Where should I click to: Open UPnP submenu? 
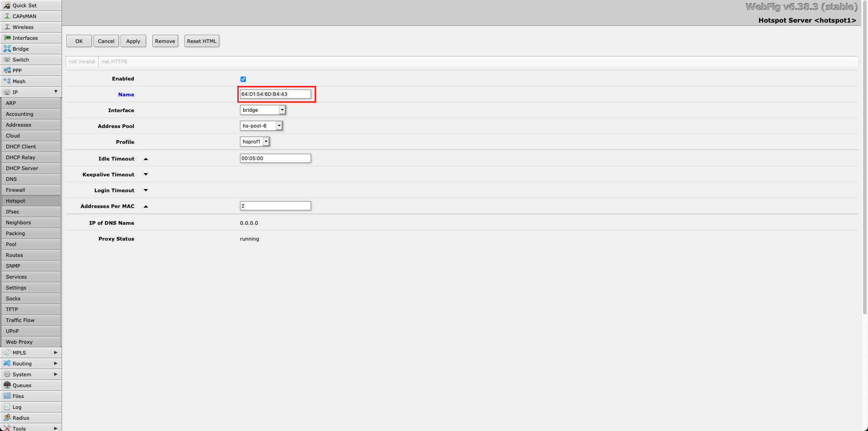click(31, 331)
